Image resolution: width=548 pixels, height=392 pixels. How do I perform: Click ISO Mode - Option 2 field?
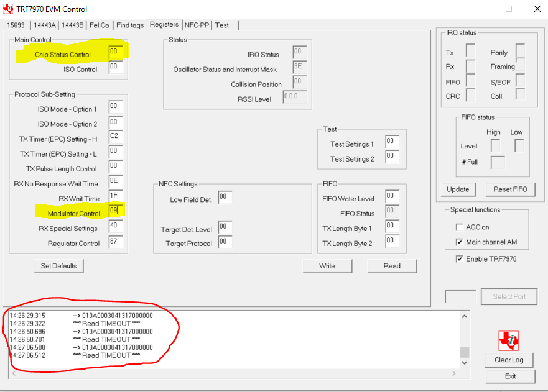pyautogui.click(x=115, y=122)
